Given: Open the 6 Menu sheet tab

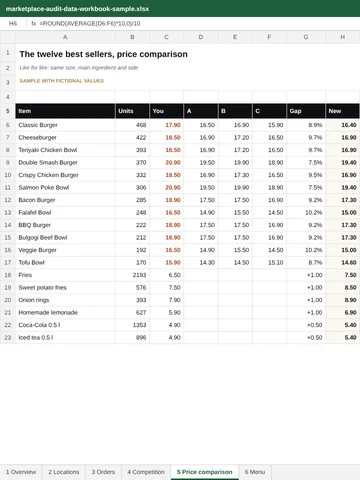Looking at the screenshot, I should pyautogui.click(x=255, y=472).
